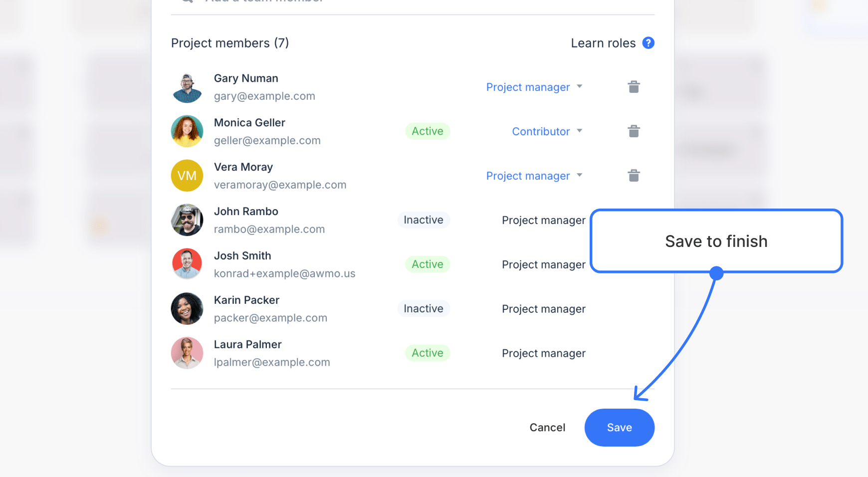868x477 pixels.
Task: Toggle Karin Packer's Inactive badge
Action: pyautogui.click(x=424, y=308)
